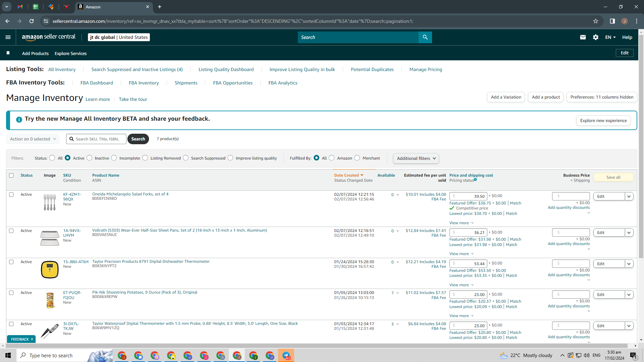Screen dimensions: 644x362
Task: Open Edit dropdown arrow for Vollrath Pans
Action: [x=629, y=233]
